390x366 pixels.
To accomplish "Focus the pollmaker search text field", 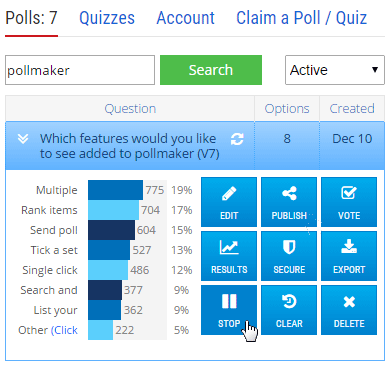I will pos(80,70).
